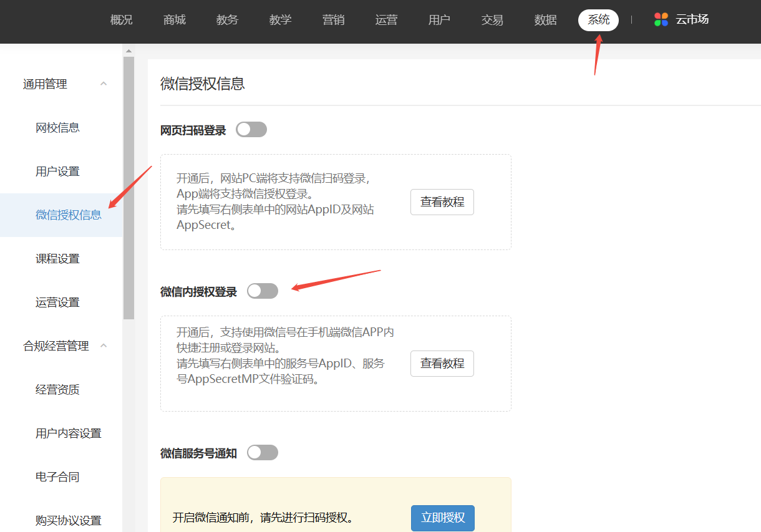
Task: Open the 系统 top navigation tab
Action: tap(598, 20)
